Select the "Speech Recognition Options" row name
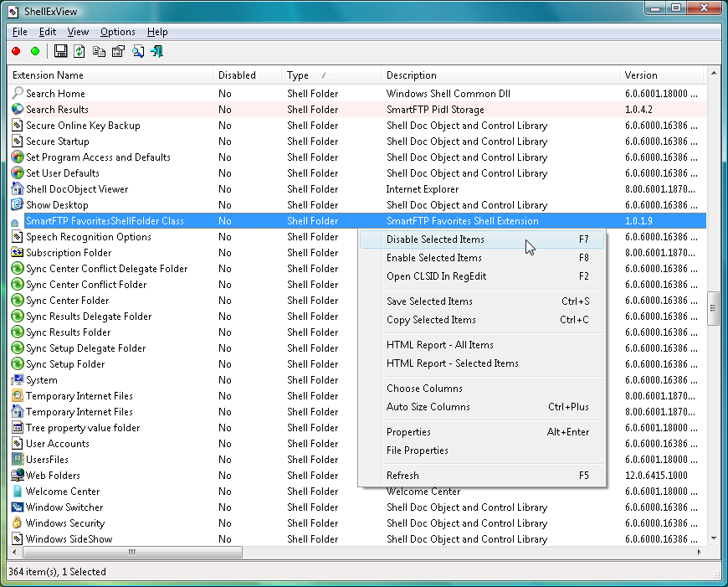This screenshot has width=728, height=587. 89,237
